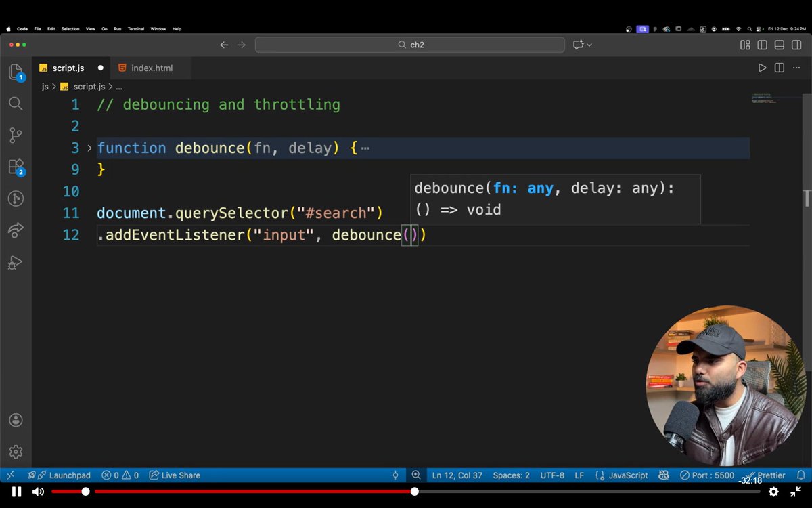Expand the folded debounce function on line 3

click(89, 148)
